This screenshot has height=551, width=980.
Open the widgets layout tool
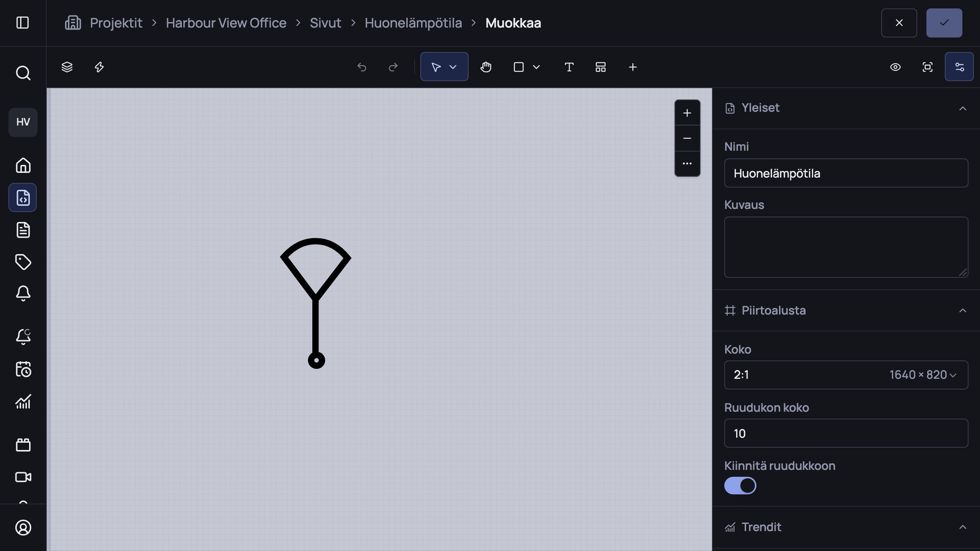pos(601,67)
